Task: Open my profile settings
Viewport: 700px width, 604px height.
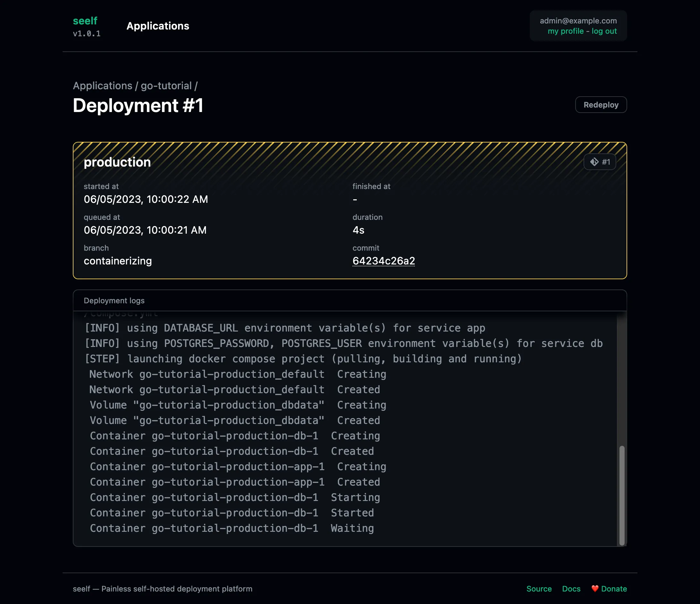Action: (565, 31)
